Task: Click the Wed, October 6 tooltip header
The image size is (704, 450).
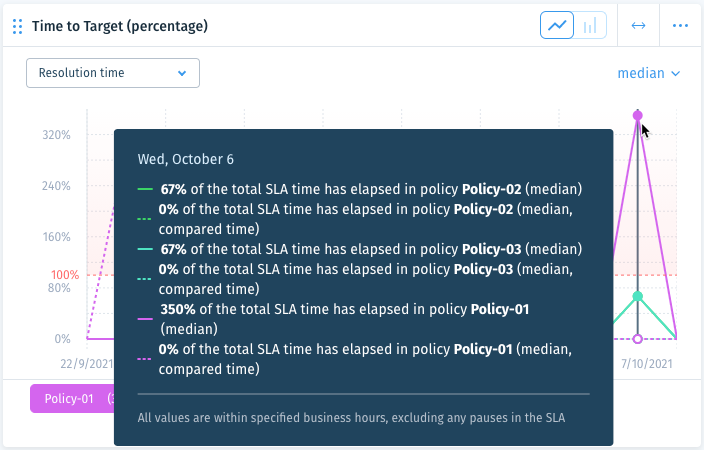Action: click(x=185, y=159)
